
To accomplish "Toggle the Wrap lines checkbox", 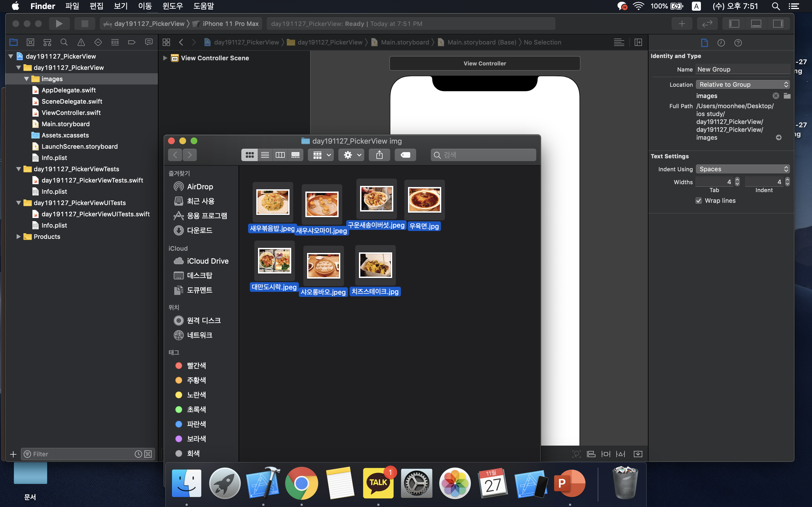I will [x=699, y=201].
